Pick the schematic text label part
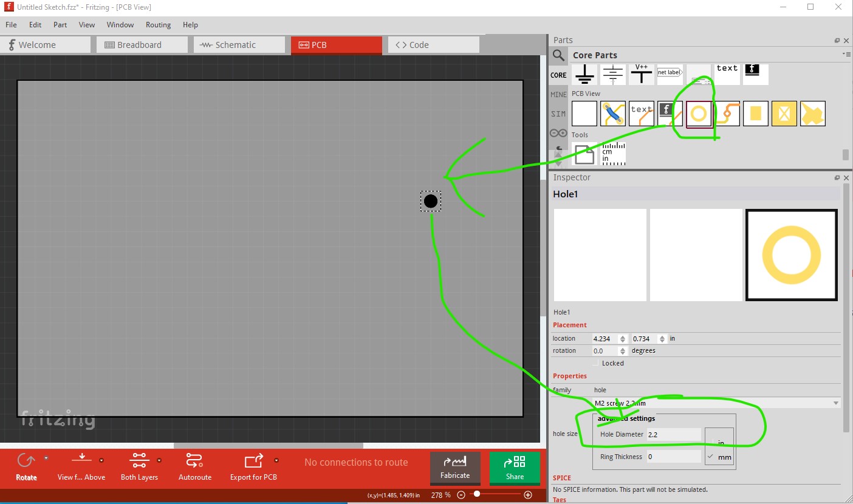Image resolution: width=853 pixels, height=504 pixels. pyautogui.click(x=727, y=75)
